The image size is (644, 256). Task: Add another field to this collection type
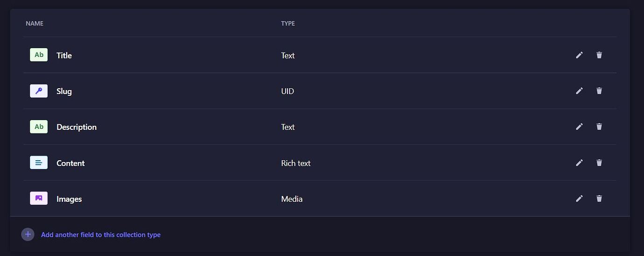click(101, 235)
